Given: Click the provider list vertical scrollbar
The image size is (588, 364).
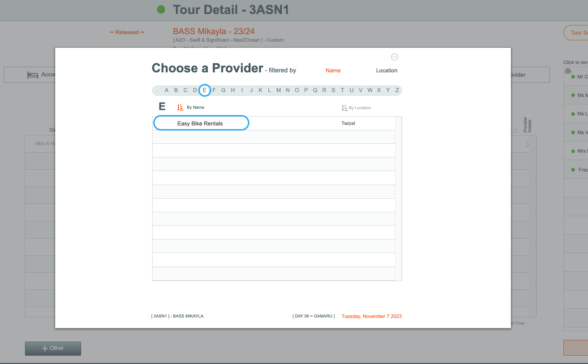Looking at the screenshot, I should point(399,198).
